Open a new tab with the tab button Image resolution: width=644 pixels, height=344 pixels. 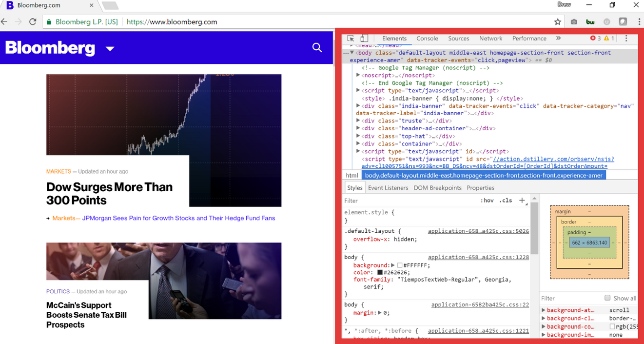pyautogui.click(x=110, y=5)
